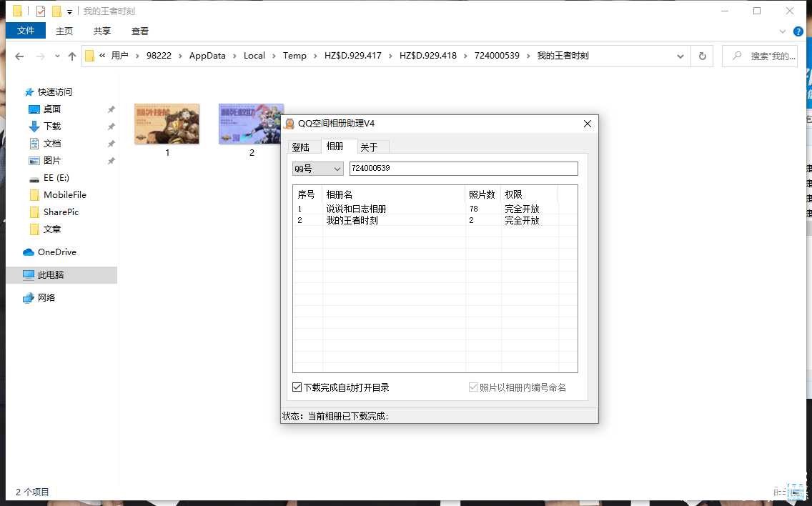This screenshot has height=506, width=812.
Task: Click 98222 in the address path
Action: tap(159, 56)
